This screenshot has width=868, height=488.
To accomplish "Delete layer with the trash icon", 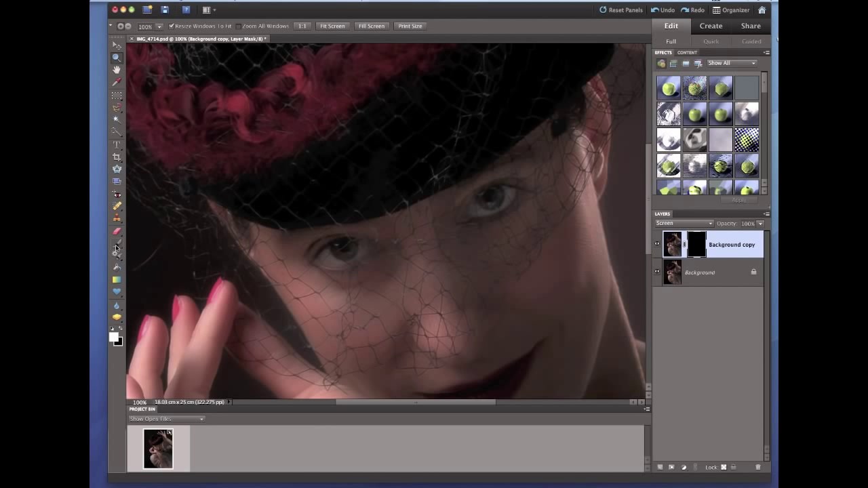I will pos(758,467).
